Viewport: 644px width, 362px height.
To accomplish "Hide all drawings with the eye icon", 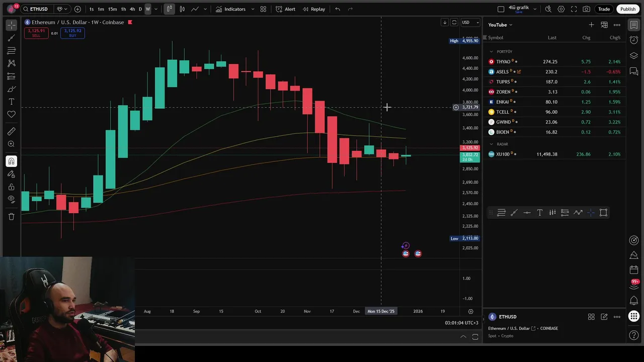I will tap(11, 200).
